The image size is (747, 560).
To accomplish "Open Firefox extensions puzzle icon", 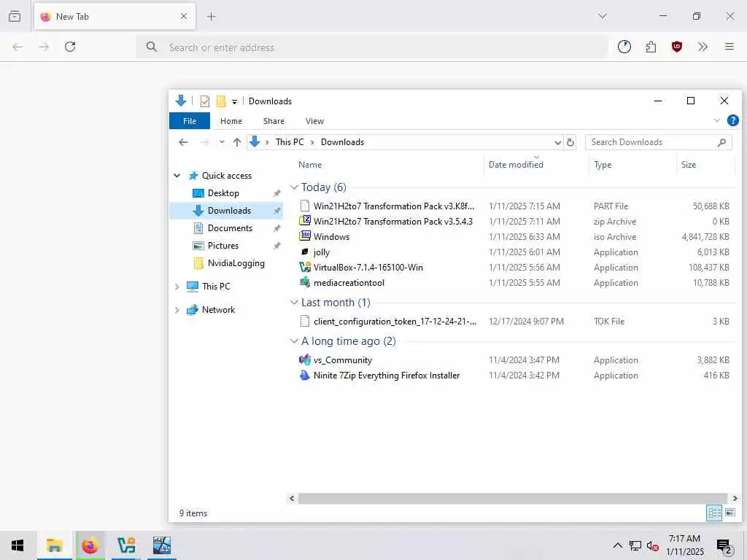I will [651, 47].
